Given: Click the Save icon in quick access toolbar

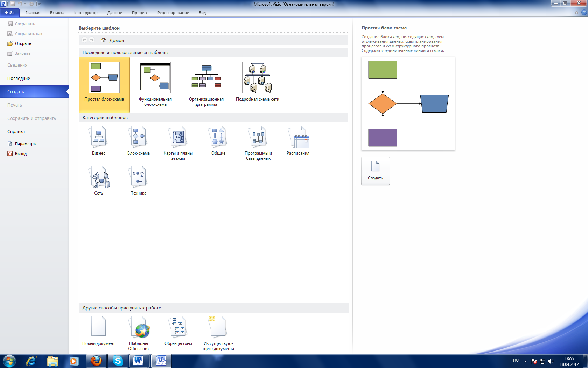Looking at the screenshot, I should click(x=13, y=4).
